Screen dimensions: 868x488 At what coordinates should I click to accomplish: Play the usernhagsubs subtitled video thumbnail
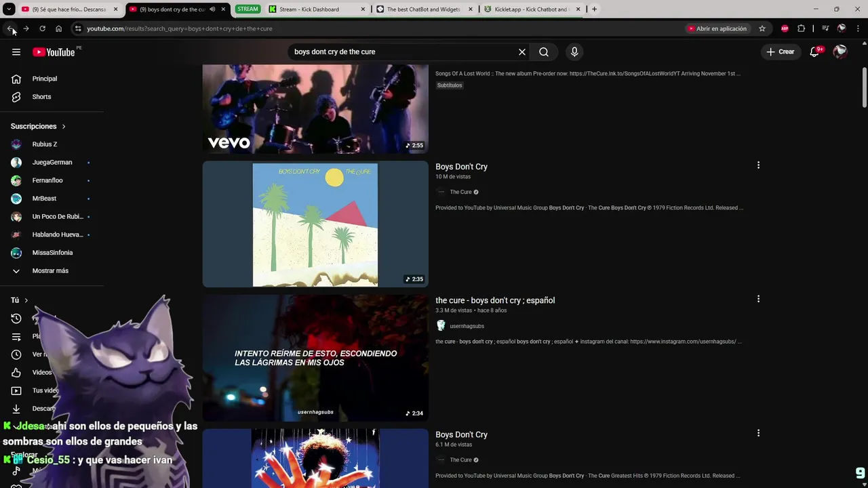click(315, 358)
